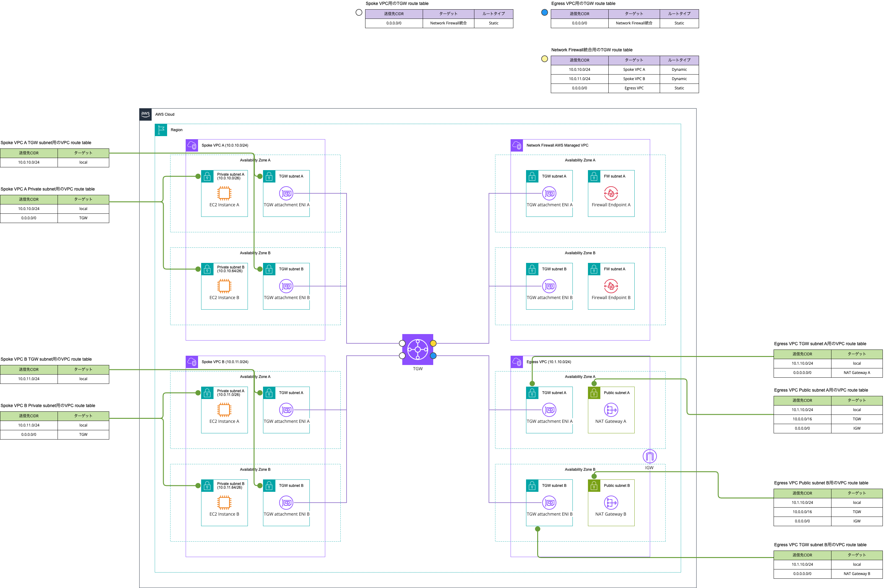This screenshot has height=588, width=885.
Task: Click the NAT Gateway B icon
Action: coord(611,503)
